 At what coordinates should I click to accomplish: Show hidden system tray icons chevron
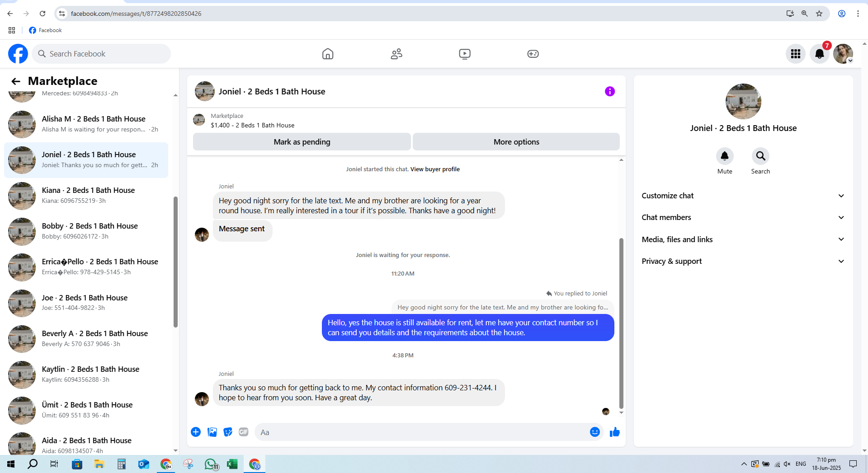click(x=744, y=464)
